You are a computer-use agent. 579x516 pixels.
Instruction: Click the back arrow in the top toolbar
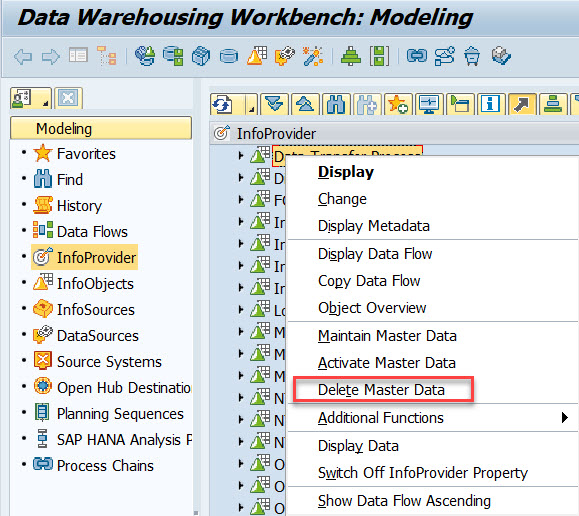click(23, 57)
